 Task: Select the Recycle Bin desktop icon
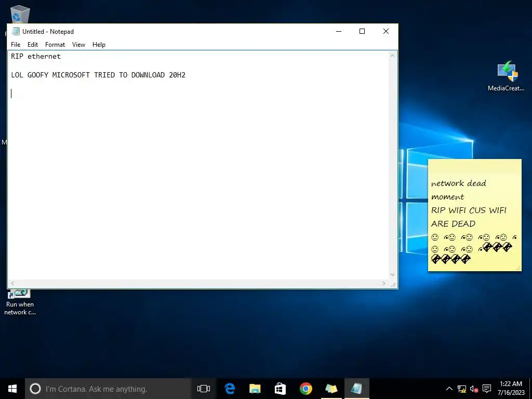(x=20, y=15)
